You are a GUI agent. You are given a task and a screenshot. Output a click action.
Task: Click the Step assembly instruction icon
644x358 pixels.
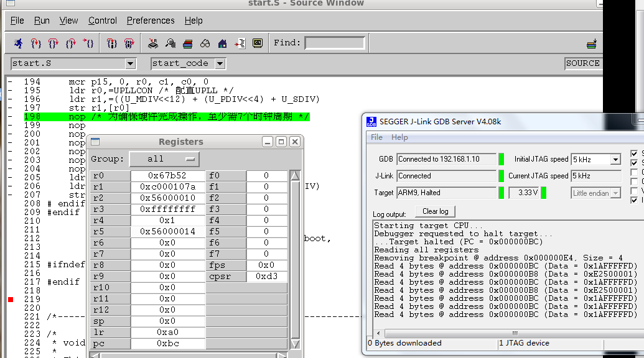pos(112,43)
